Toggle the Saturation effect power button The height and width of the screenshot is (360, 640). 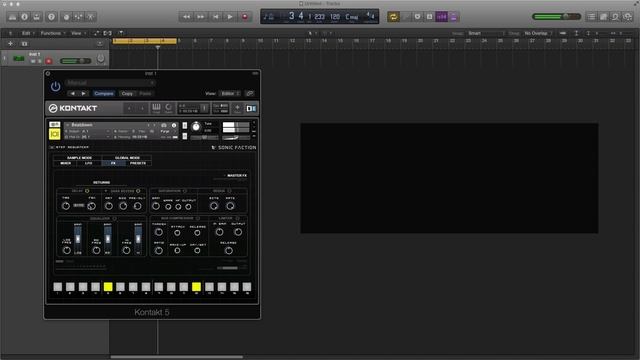point(184,191)
